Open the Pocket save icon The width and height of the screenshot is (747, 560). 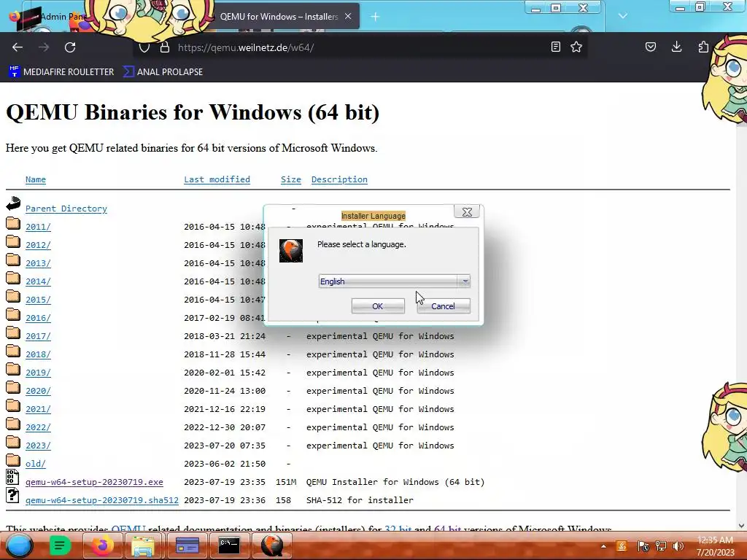(650, 47)
